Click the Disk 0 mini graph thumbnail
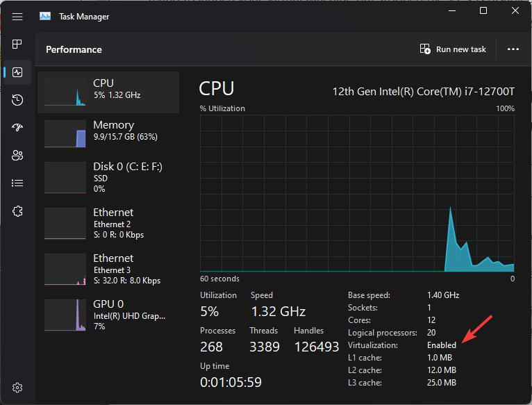This screenshot has width=532, height=405. click(x=65, y=178)
